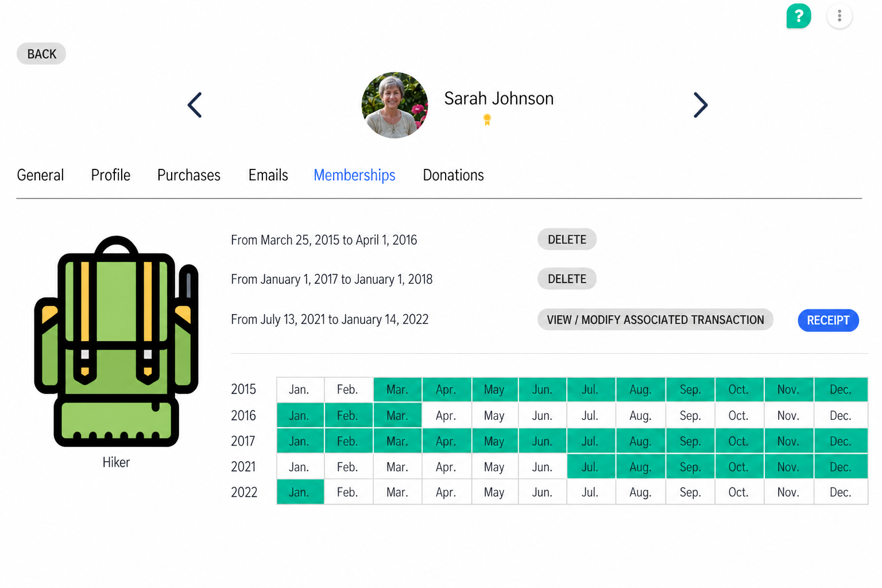Open the Donations tab
The width and height of the screenshot is (882, 588).
tap(453, 175)
